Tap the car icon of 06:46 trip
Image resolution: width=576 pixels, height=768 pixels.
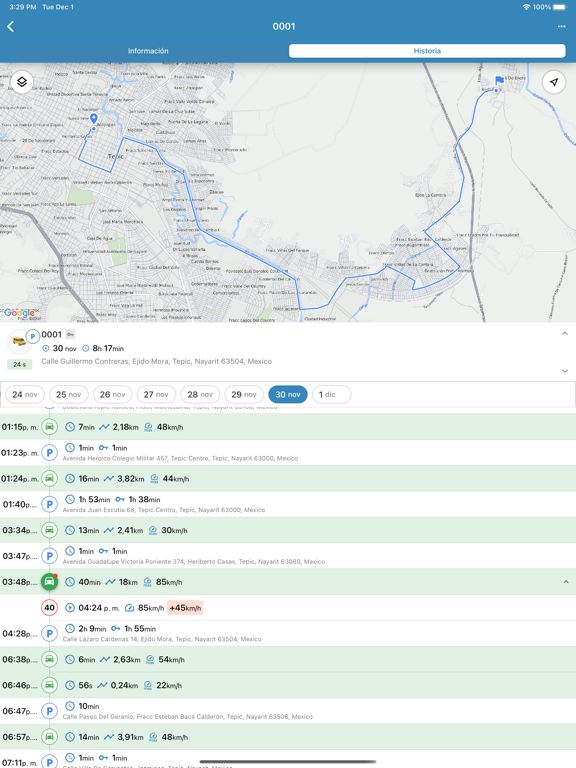(49, 685)
